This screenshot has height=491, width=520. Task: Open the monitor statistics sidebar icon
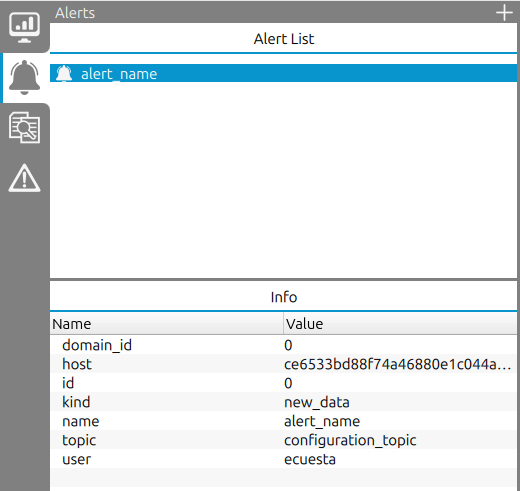24,28
